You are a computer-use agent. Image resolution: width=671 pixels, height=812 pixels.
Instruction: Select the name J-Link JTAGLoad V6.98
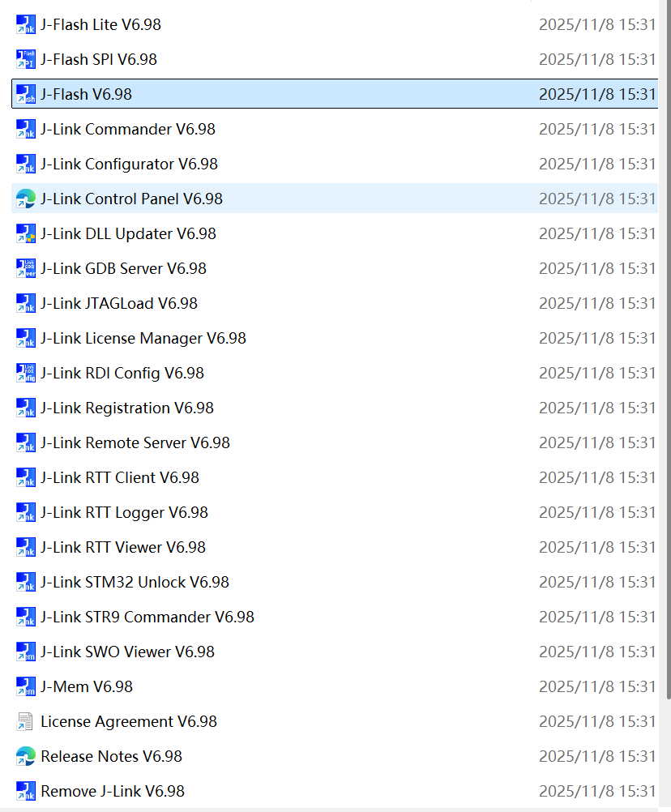119,303
